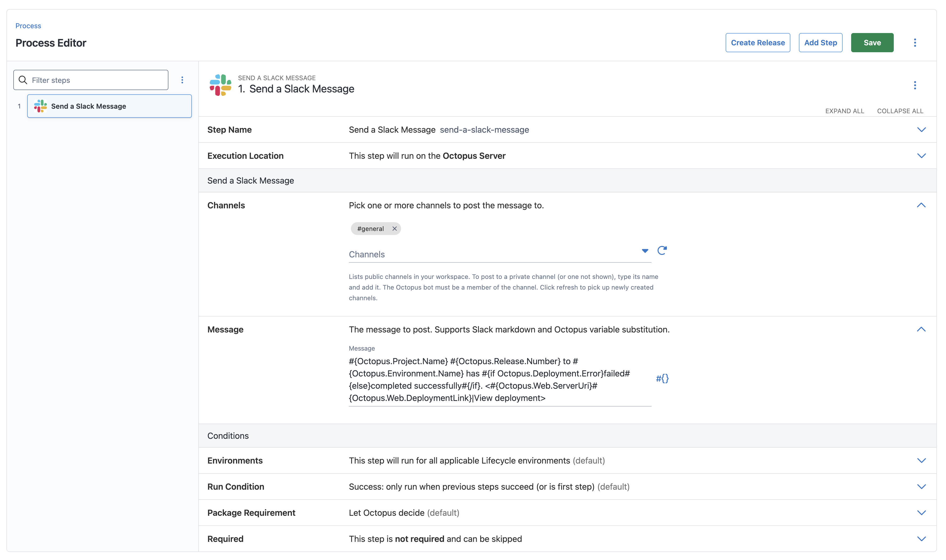Viewport: 946px width, 560px height.
Task: Expand the Step Name section
Action: pyautogui.click(x=921, y=130)
